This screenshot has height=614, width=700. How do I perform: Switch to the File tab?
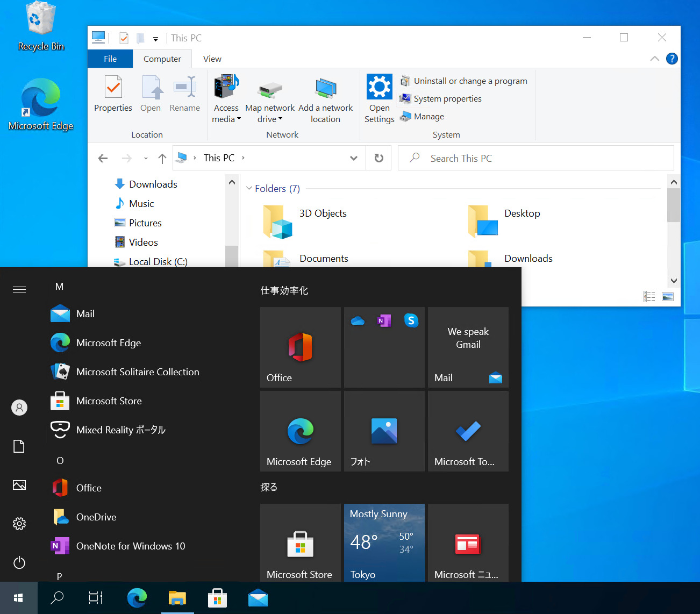click(110, 59)
